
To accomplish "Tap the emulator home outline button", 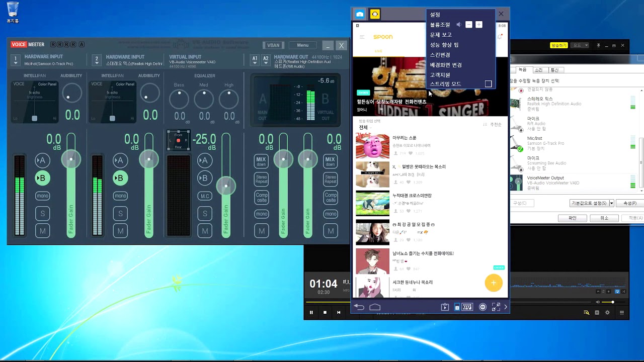I will pos(375,307).
